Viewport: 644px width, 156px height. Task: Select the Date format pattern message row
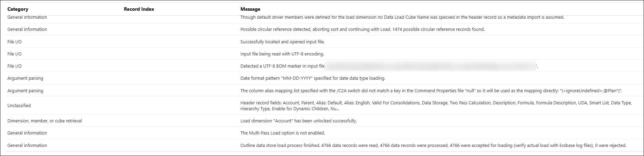tap(322, 78)
